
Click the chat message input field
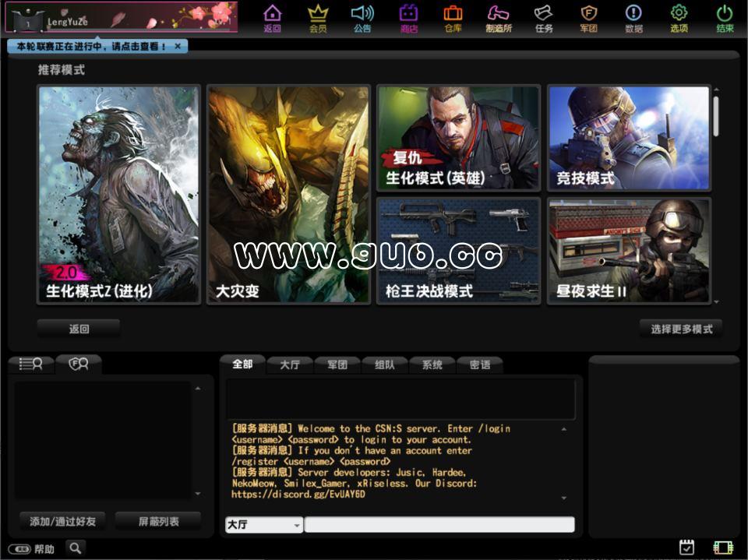click(x=439, y=525)
